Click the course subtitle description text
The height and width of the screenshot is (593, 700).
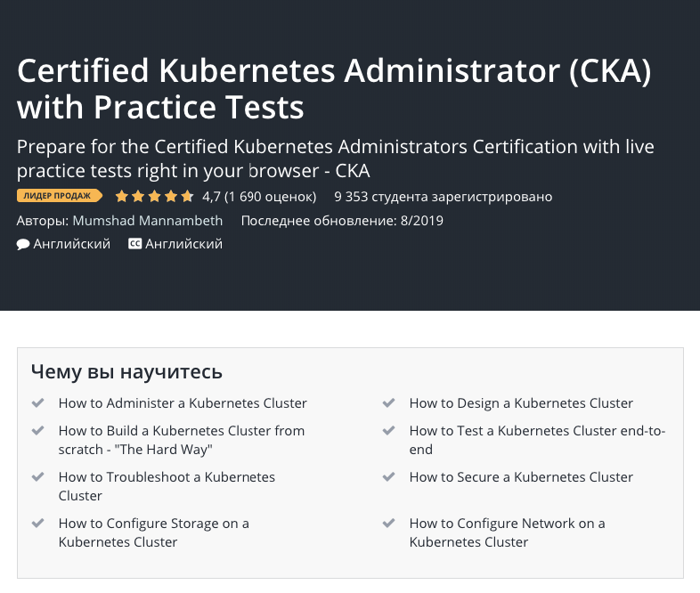coord(336,158)
